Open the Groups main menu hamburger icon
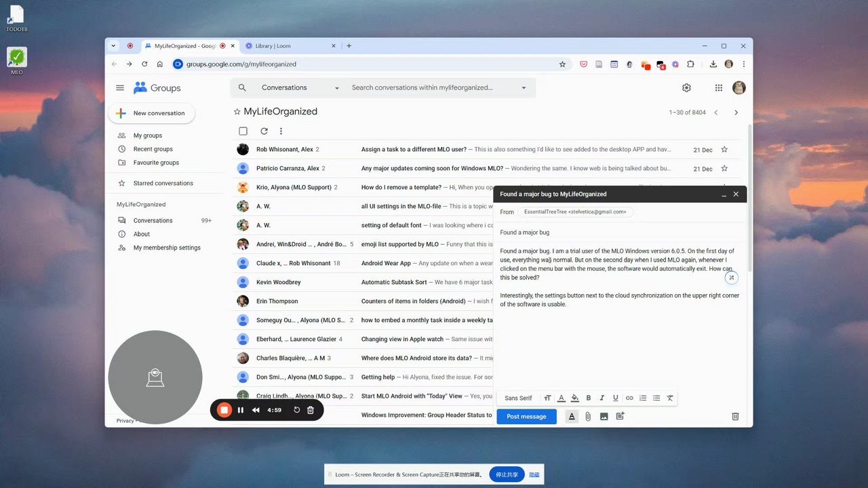The image size is (868, 488). tap(120, 87)
